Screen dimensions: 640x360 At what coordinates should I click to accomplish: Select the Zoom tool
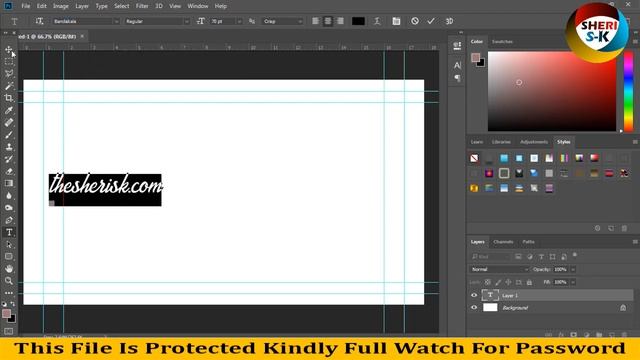(x=9, y=281)
